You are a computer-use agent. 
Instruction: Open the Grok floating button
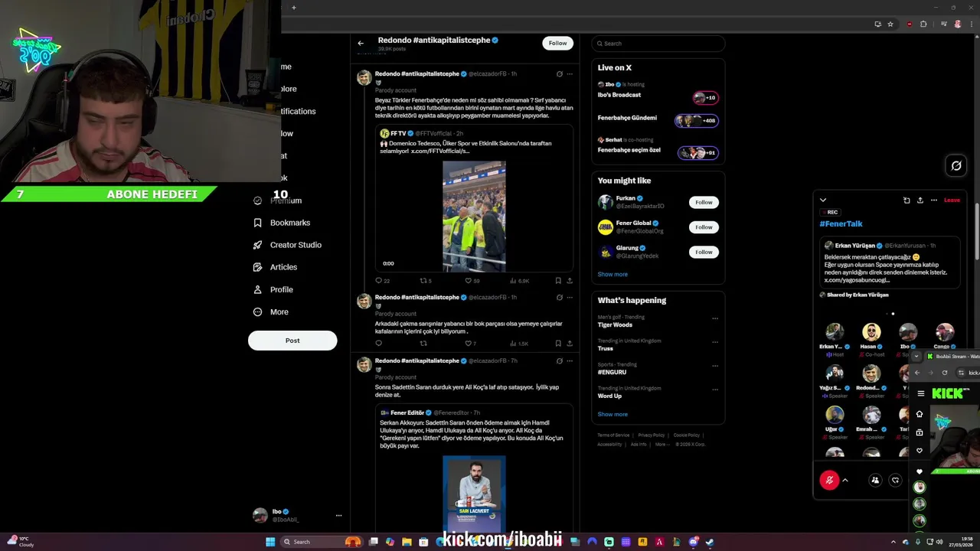tap(956, 165)
